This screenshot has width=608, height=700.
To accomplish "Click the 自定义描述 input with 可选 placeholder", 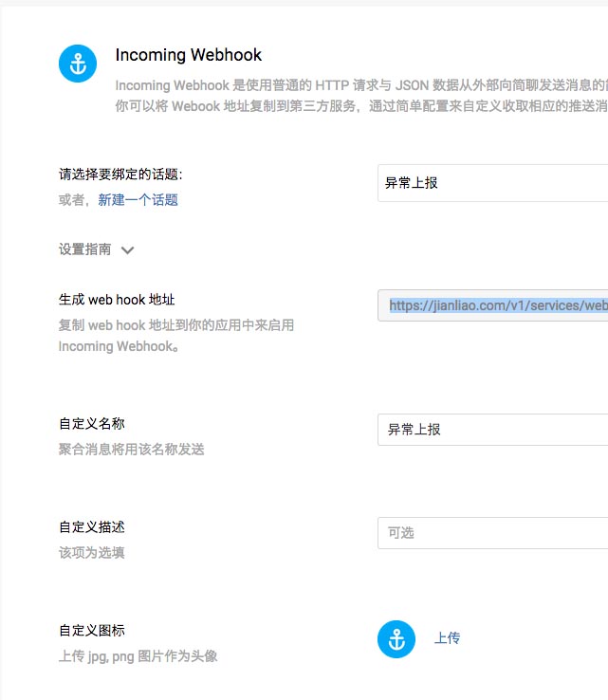I will pyautogui.click(x=492, y=533).
